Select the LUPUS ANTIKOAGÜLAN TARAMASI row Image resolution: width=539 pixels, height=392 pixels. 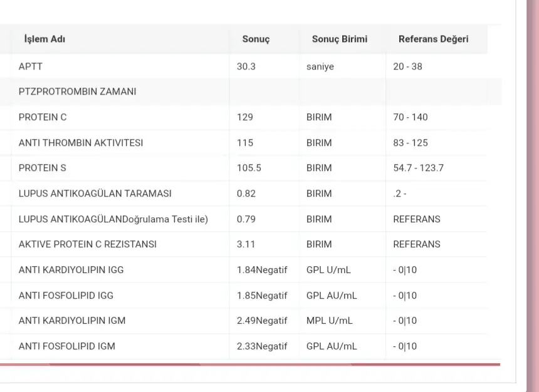95,193
